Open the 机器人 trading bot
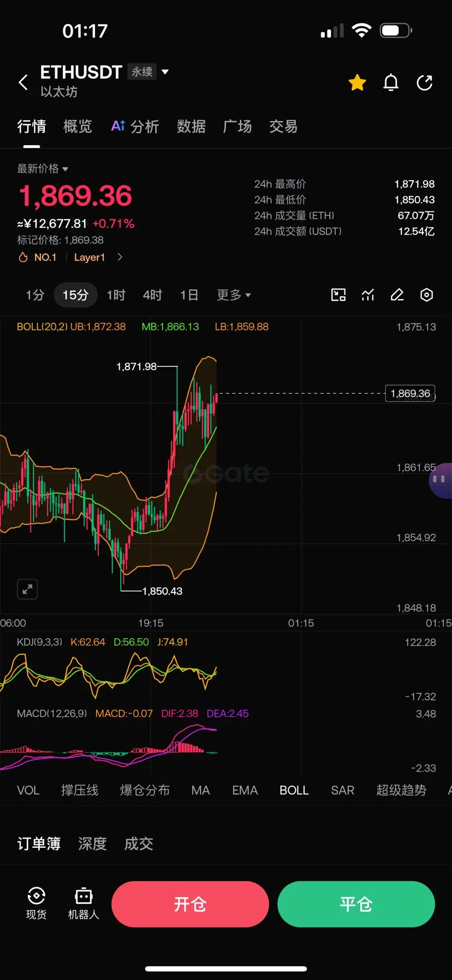Viewport: 452px width, 980px height. pos(84,903)
